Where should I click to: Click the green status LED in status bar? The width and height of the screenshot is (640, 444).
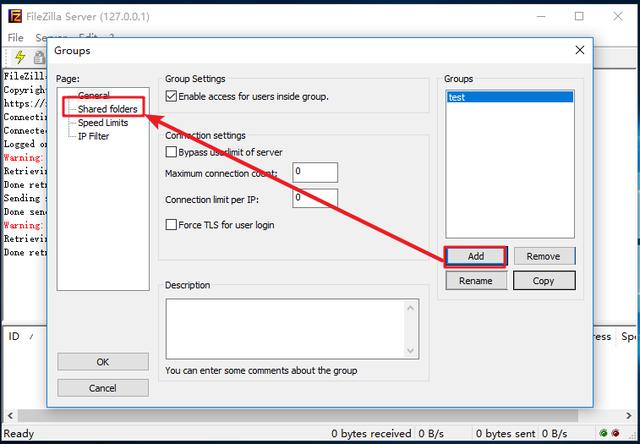(x=604, y=433)
